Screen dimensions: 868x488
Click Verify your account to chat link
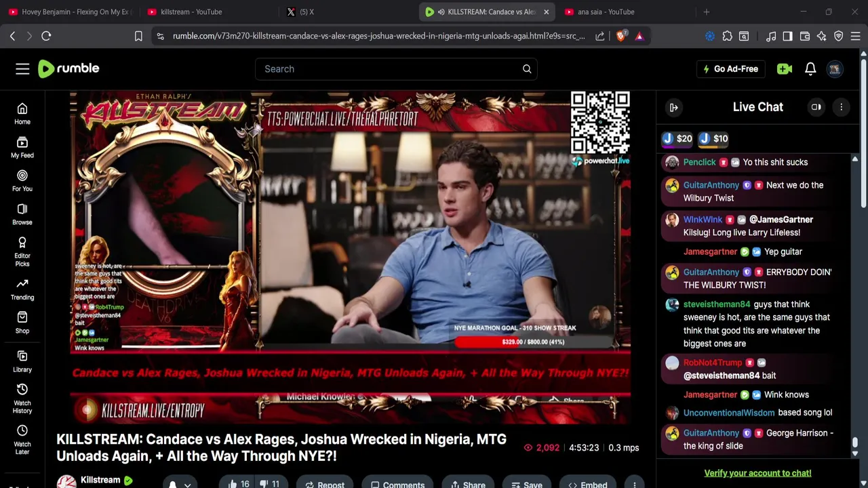click(757, 473)
